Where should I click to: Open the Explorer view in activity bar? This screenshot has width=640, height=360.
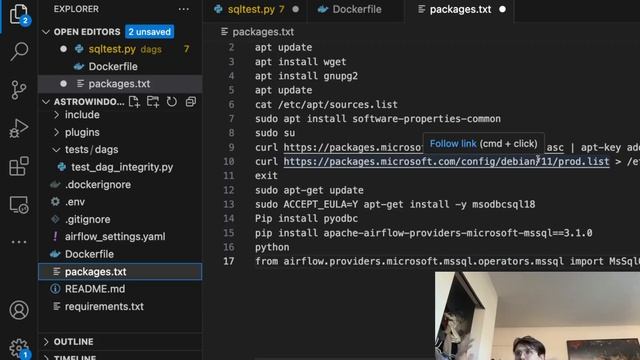19,15
